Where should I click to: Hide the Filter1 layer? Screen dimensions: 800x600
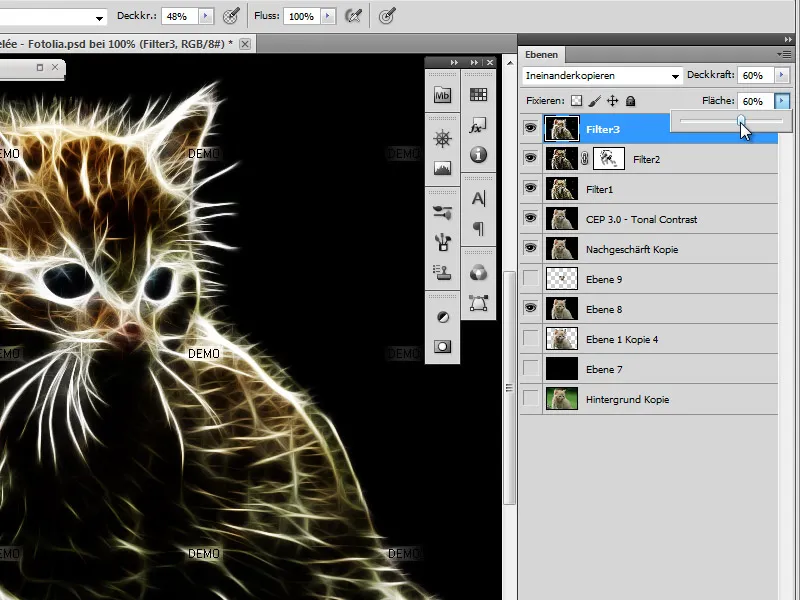(531, 189)
